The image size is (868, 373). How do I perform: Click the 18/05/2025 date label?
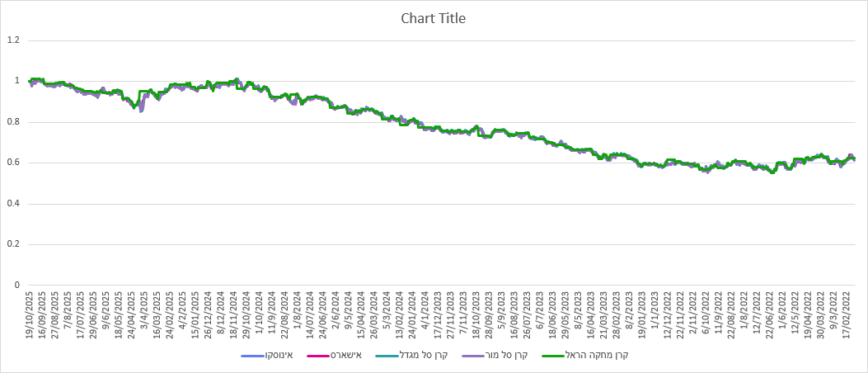point(119,314)
